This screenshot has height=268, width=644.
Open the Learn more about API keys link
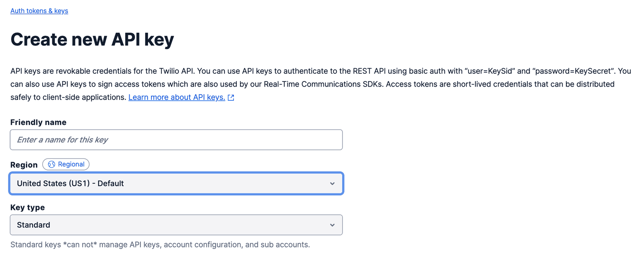[x=176, y=97]
